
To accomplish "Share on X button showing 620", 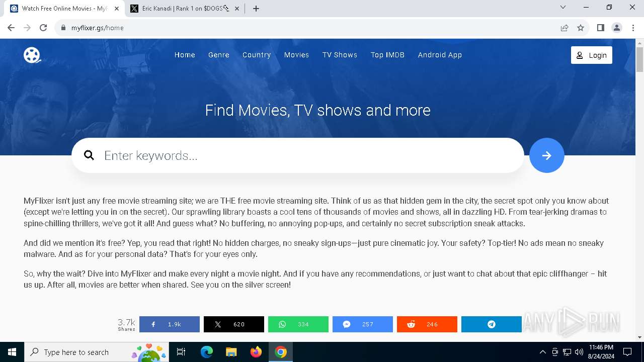I will [234, 324].
